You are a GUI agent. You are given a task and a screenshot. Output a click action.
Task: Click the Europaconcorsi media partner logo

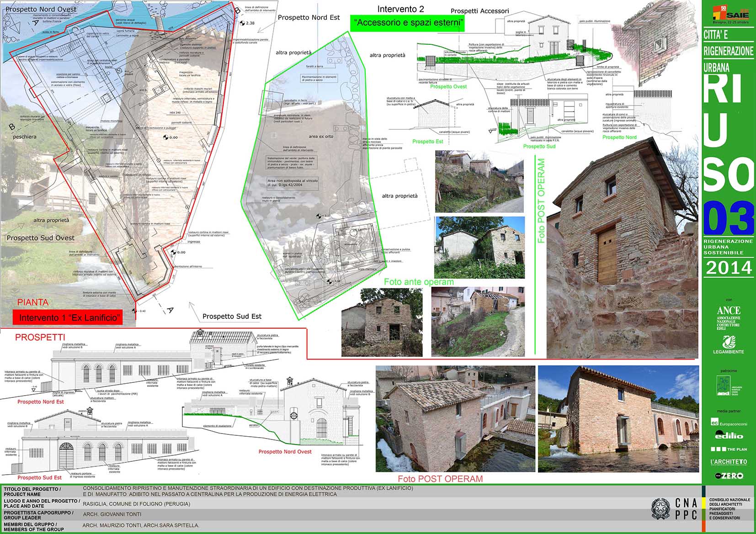tap(729, 423)
